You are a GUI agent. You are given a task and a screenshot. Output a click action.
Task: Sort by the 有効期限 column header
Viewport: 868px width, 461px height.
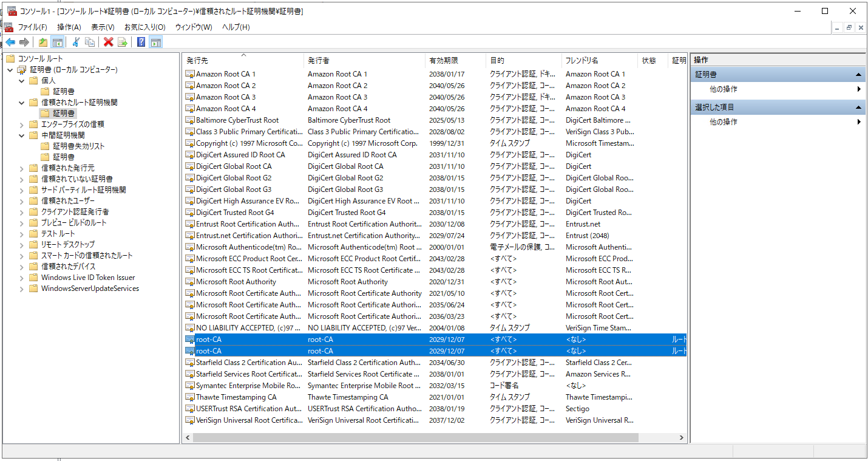pyautogui.click(x=455, y=61)
